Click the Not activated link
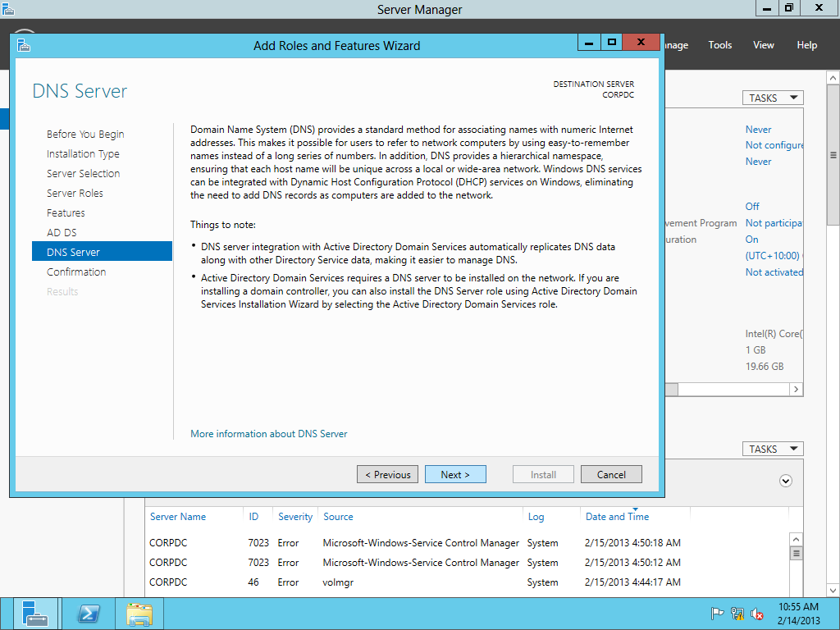840x630 pixels. pos(774,272)
